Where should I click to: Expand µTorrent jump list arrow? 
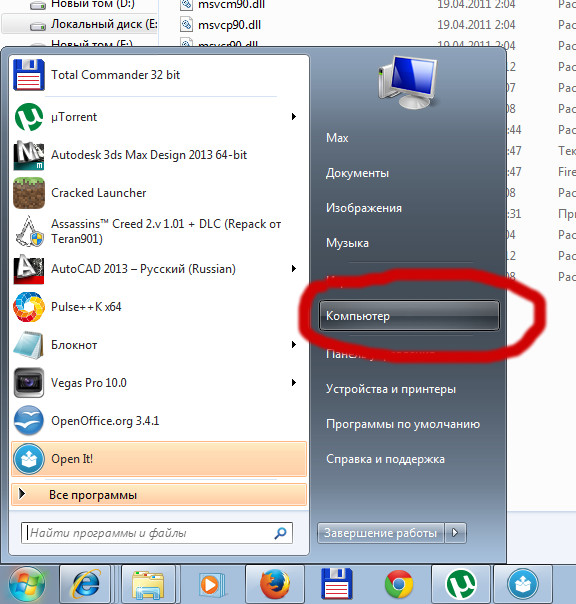pos(294,116)
